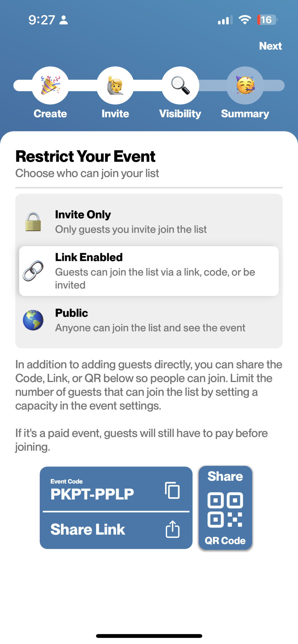
Task: Tap the step progress bar between Visibility and Summary
Action: [x=213, y=85]
